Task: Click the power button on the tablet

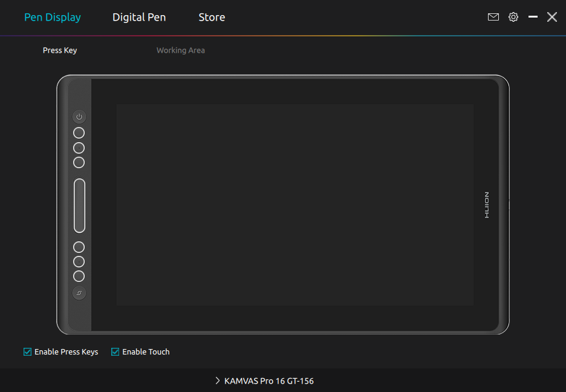Action: coord(79,117)
